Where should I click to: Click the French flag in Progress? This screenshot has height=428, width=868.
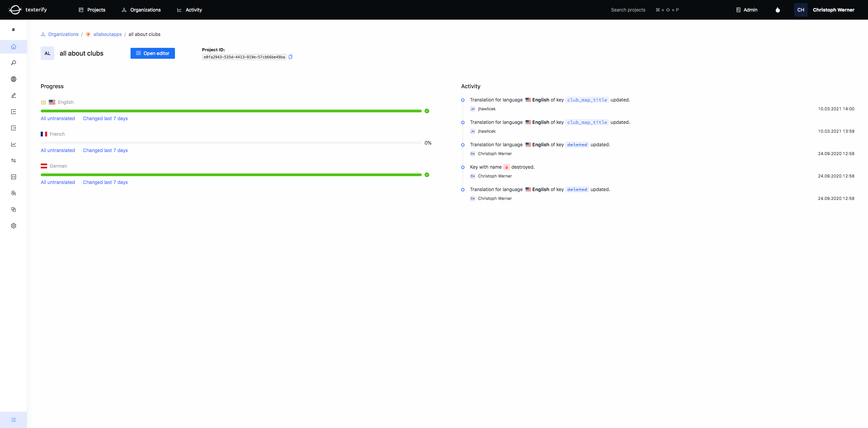(44, 134)
